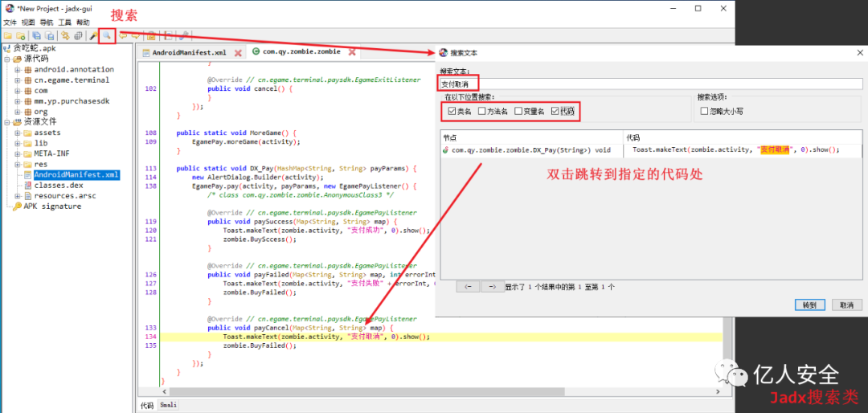
Task: Click the payCancel method declaration line
Action: 300,328
